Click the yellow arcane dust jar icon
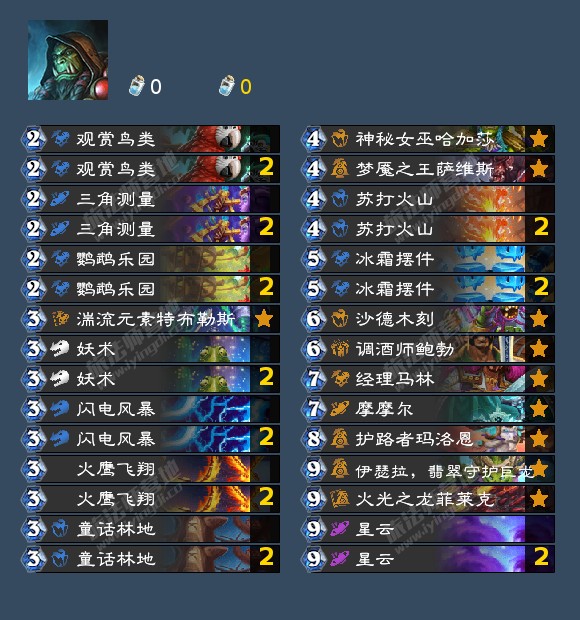Screen dimensions: 580x620 click(x=227, y=86)
